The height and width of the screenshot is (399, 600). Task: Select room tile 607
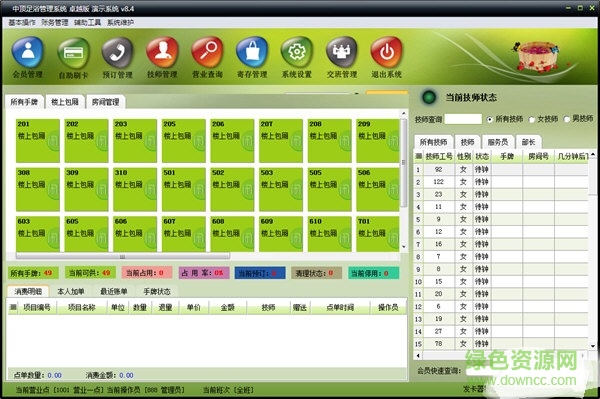tap(184, 234)
